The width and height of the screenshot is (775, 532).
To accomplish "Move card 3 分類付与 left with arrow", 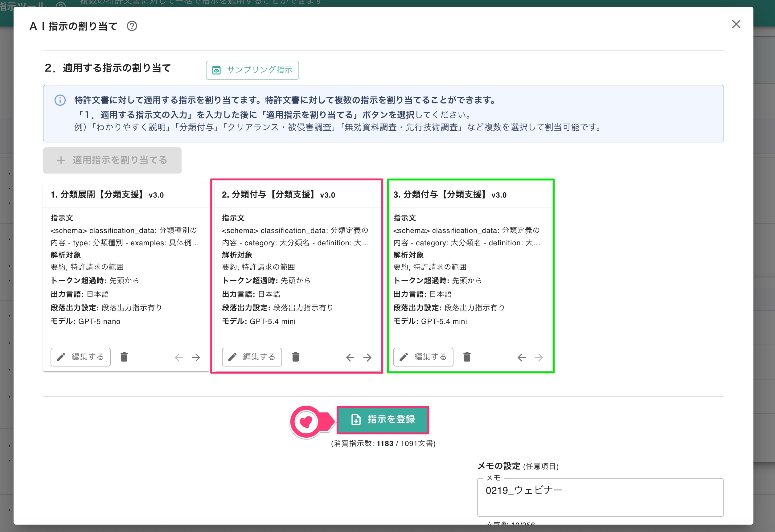I will point(522,358).
